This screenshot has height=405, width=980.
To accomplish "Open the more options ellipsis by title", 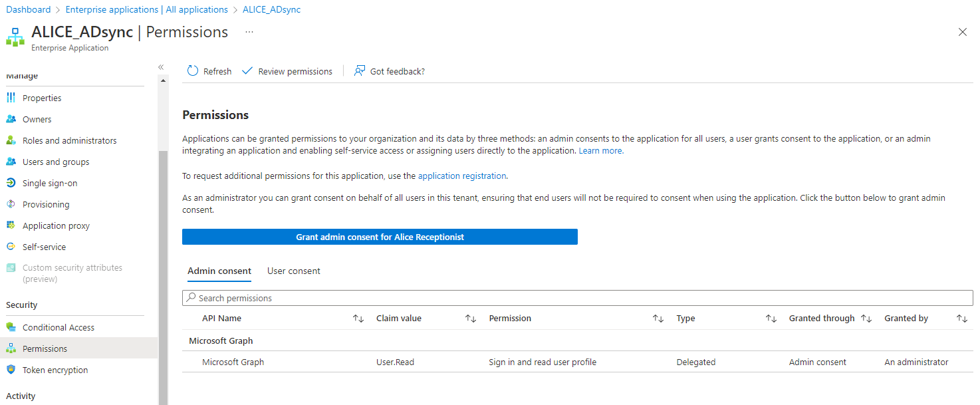I will (x=249, y=32).
